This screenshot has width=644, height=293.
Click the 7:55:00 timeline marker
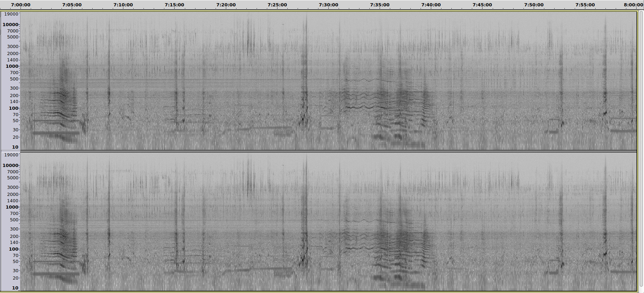click(x=585, y=5)
